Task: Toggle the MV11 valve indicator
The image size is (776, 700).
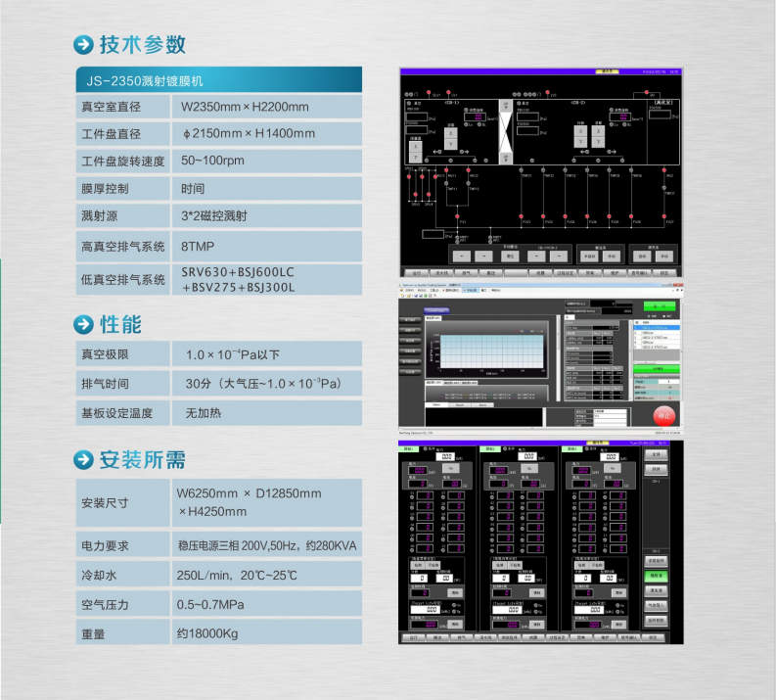Action: point(446,170)
